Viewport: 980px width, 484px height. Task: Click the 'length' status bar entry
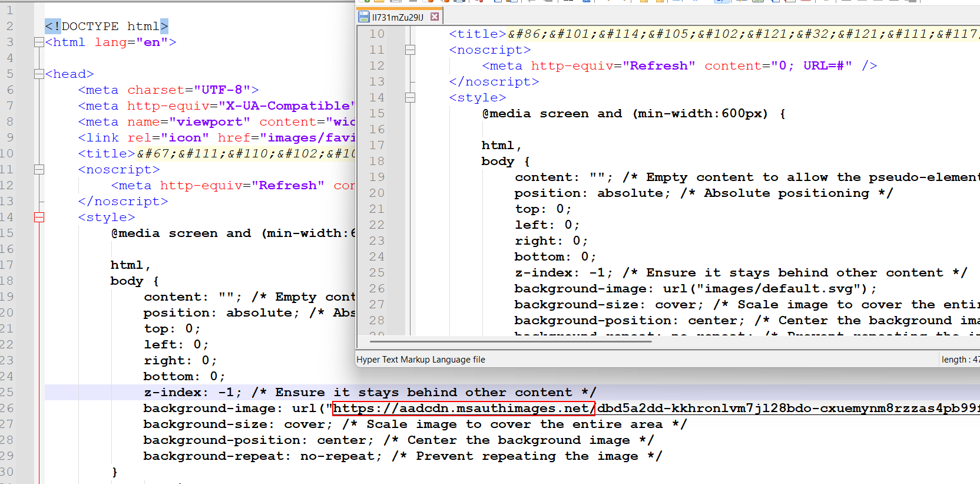[960, 360]
